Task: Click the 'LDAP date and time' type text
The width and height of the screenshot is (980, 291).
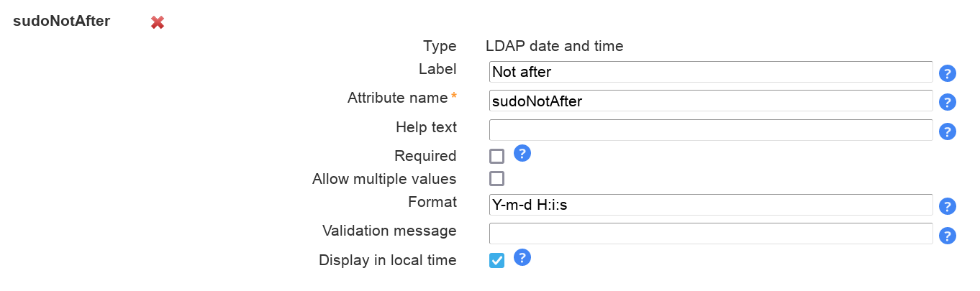Action: point(554,46)
